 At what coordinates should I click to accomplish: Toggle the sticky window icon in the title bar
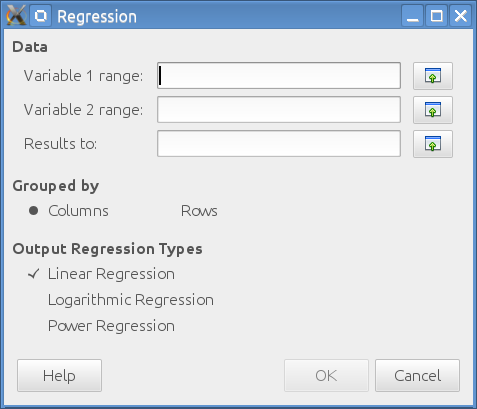tap(41, 16)
